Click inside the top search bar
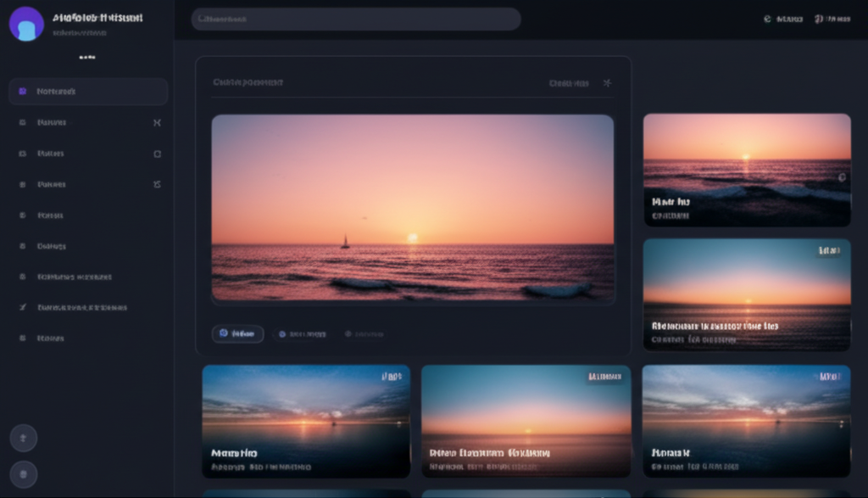This screenshot has height=498, width=868. [355, 19]
